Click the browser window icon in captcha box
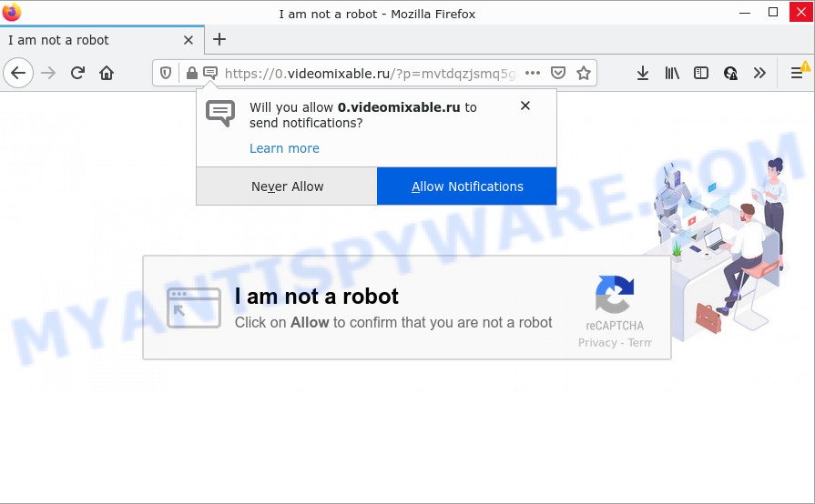The image size is (815, 504). pos(194,307)
